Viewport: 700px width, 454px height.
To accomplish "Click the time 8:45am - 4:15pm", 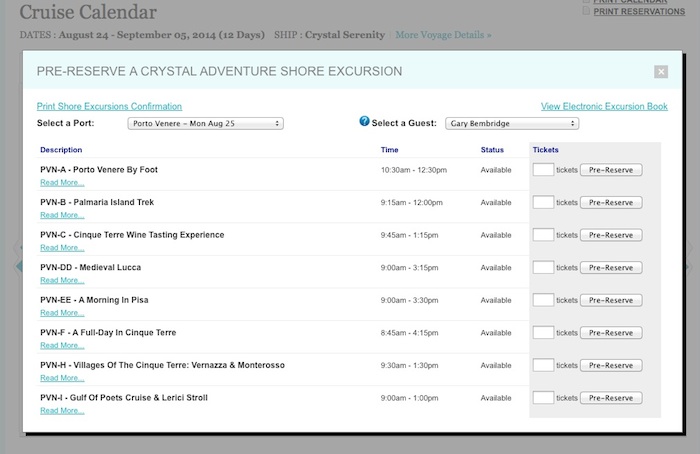I will click(x=409, y=333).
